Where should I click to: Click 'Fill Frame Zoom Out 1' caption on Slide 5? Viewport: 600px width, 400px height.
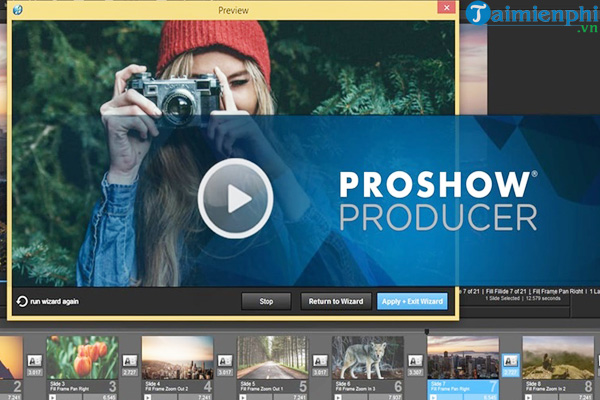click(261, 389)
